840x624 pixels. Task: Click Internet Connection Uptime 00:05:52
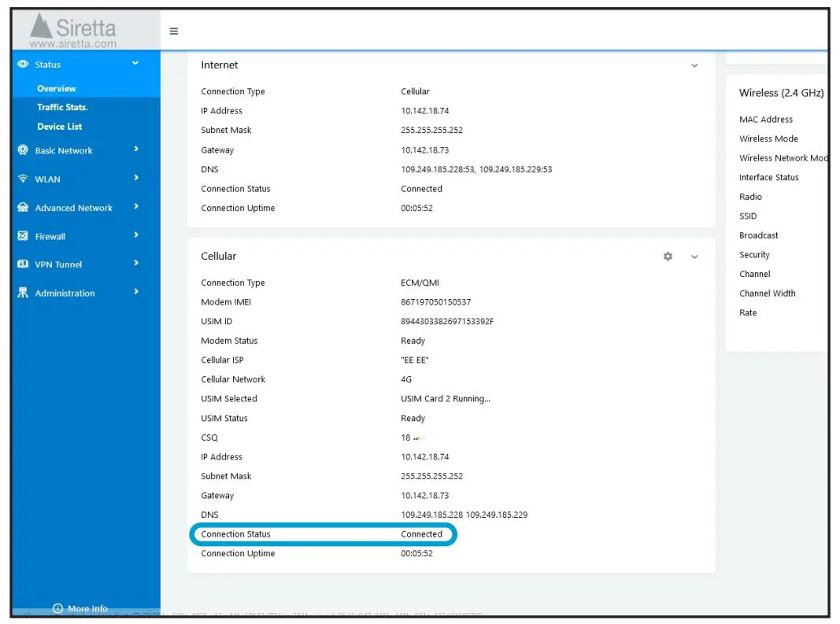(416, 208)
